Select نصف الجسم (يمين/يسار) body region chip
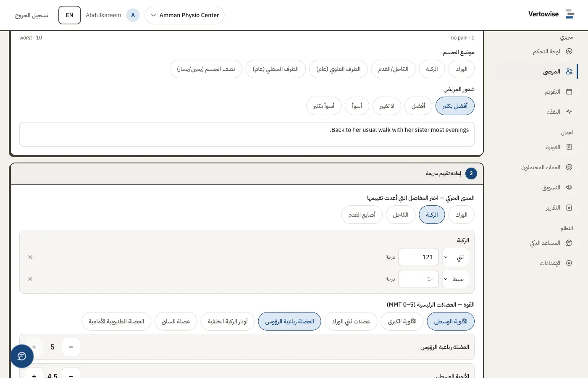This screenshot has height=378, width=588. tap(206, 69)
